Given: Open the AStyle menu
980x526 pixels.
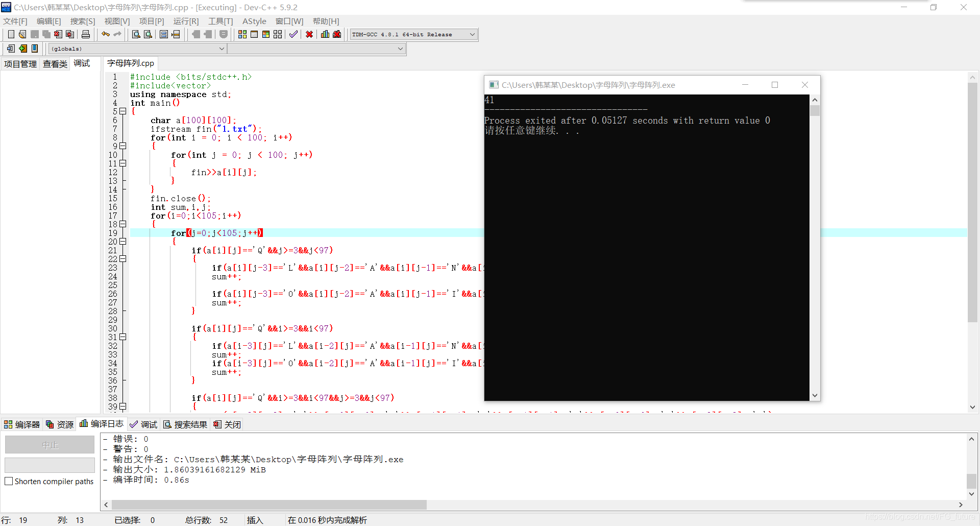Looking at the screenshot, I should [x=254, y=21].
